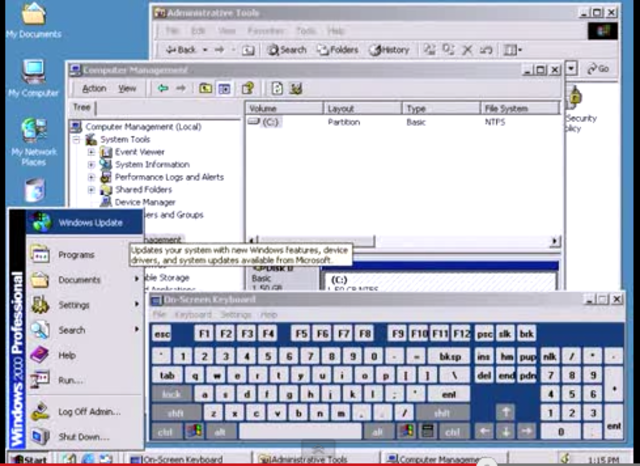Click the Search button in Administrative Tools
The image size is (640, 466).
click(287, 50)
